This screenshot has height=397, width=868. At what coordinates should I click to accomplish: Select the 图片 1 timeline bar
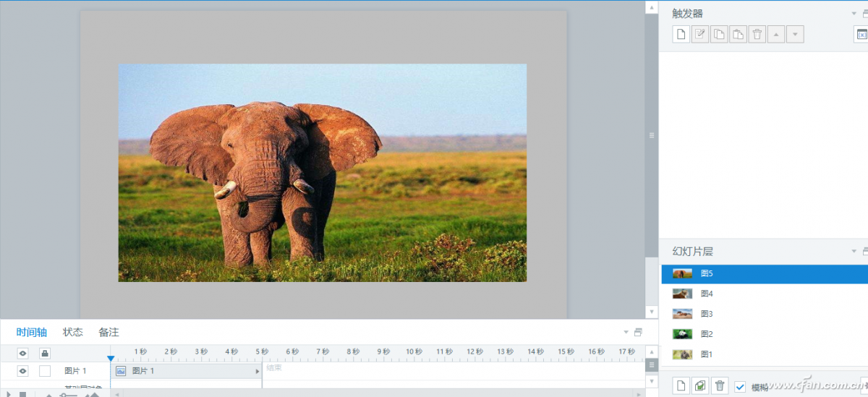coord(187,371)
